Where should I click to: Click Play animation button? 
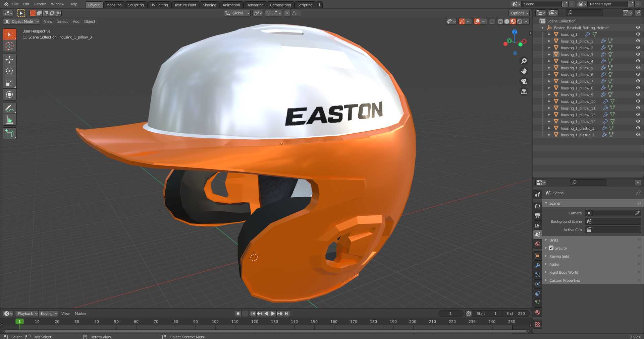tap(273, 314)
